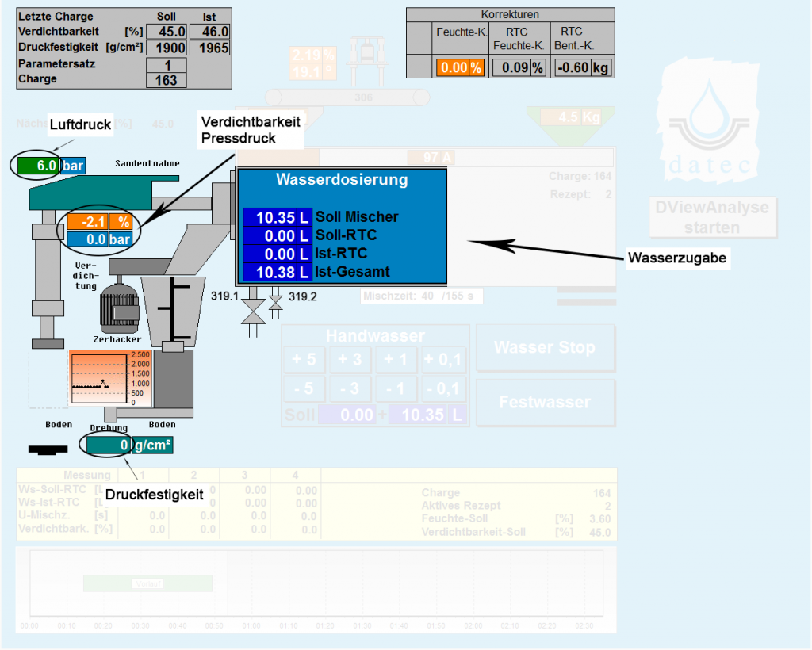Increase Handwasser by +0,1
Screen dimensions: 812x650
coord(442,359)
